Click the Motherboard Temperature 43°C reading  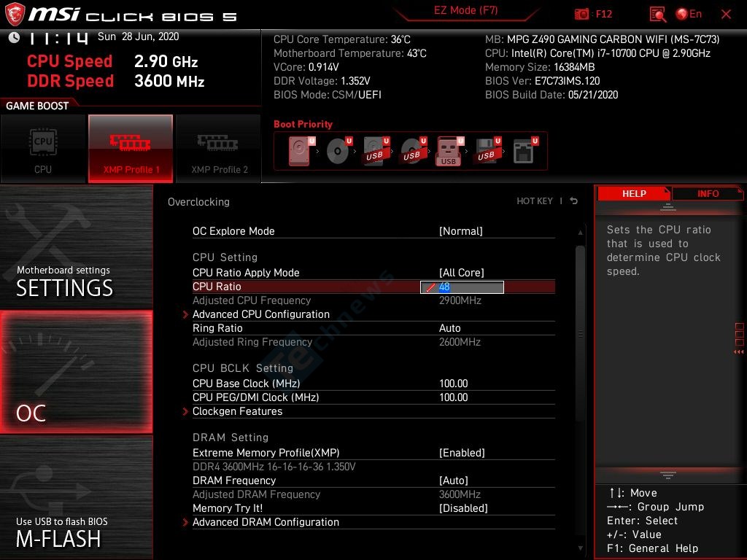point(349,53)
